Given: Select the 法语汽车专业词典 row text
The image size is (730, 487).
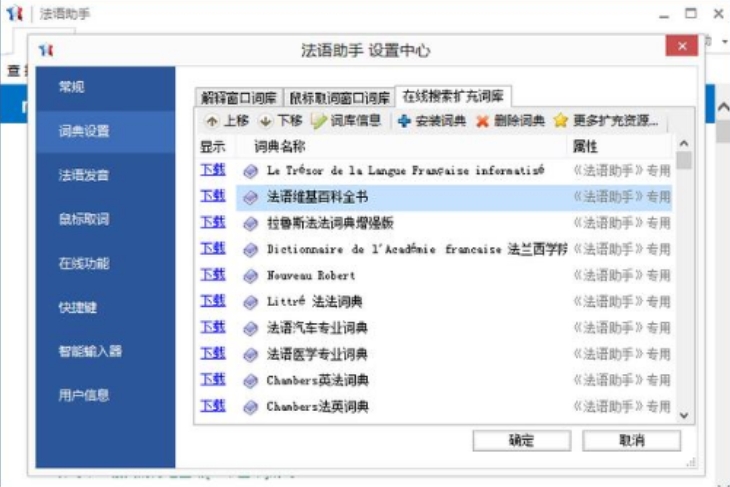Looking at the screenshot, I should pos(317,328).
